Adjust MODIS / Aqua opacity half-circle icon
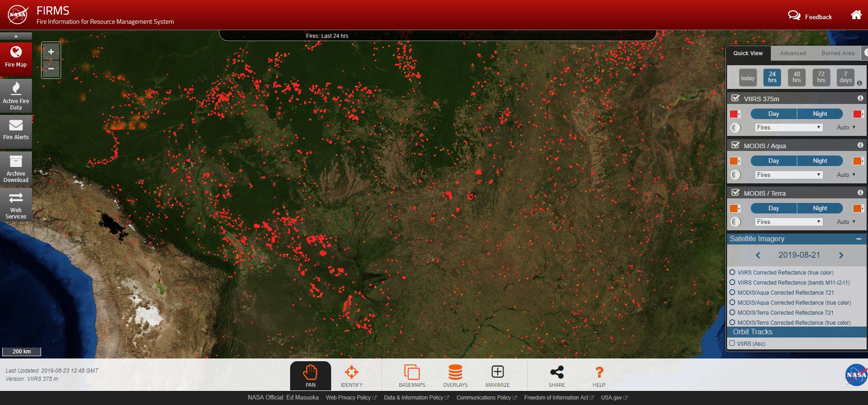This screenshot has width=868, height=405. 735,175
